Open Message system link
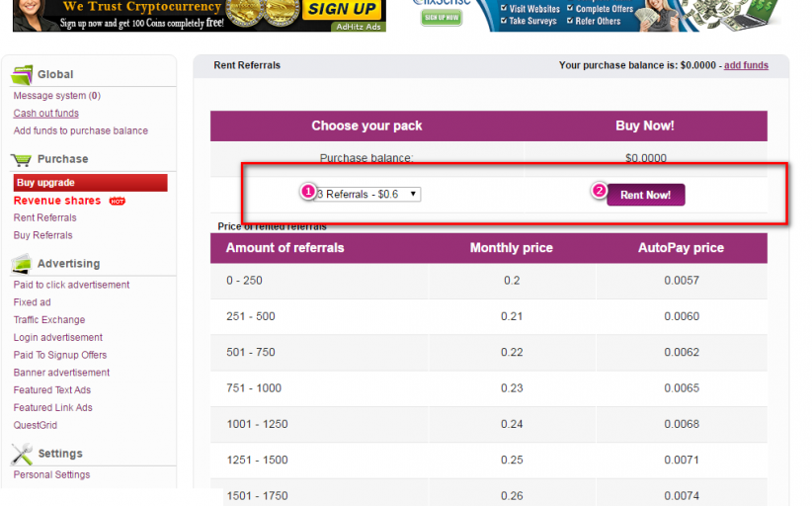The height and width of the screenshot is (506, 812). point(56,96)
